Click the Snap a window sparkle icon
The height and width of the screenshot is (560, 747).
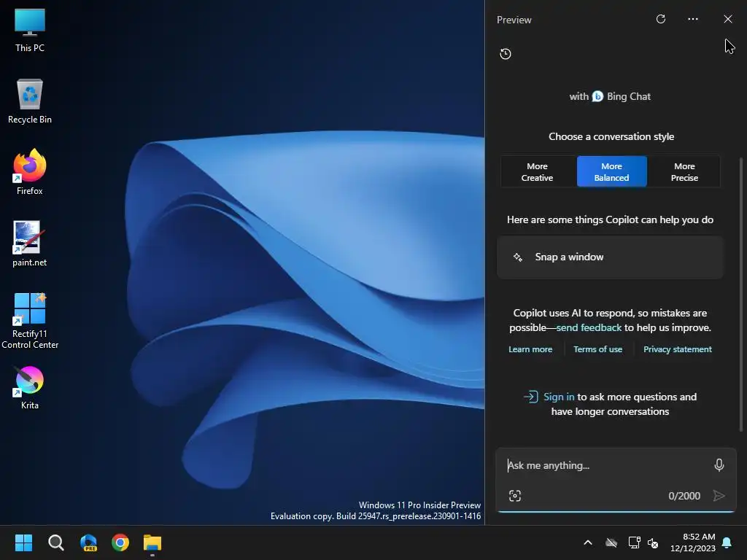pyautogui.click(x=518, y=257)
